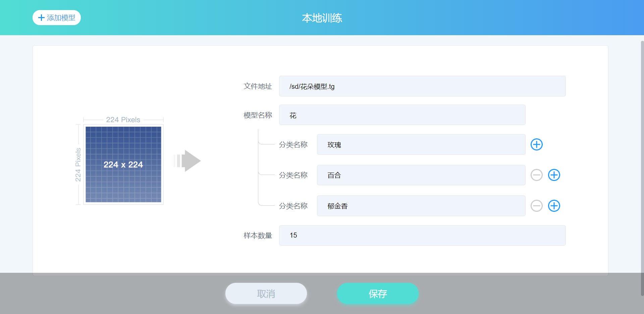Click the gray arrow next to preview

(187, 161)
